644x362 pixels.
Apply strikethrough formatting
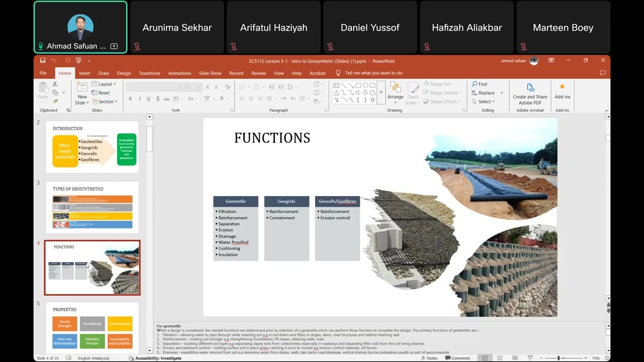pos(167,99)
